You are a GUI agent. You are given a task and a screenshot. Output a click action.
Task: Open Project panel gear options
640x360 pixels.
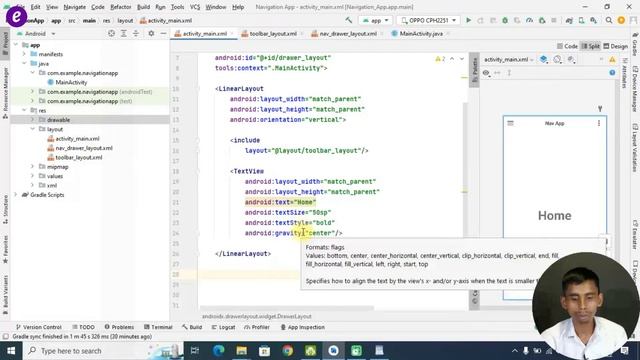point(151,33)
